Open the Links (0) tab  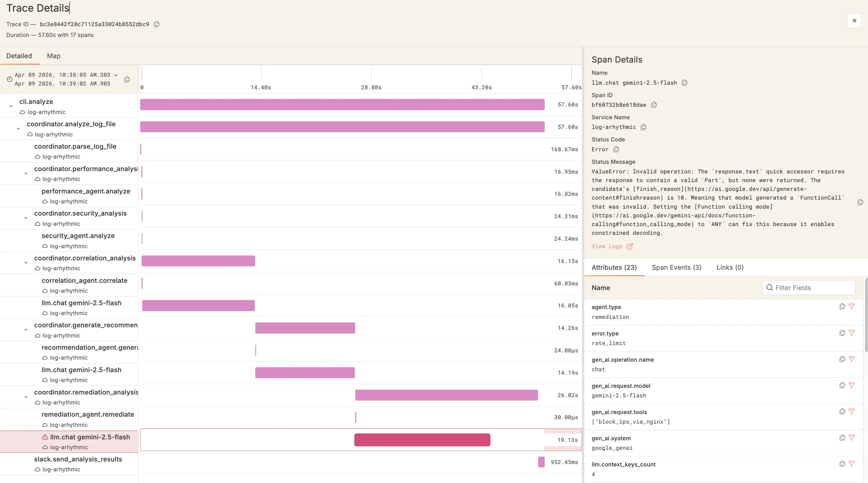[x=730, y=267]
